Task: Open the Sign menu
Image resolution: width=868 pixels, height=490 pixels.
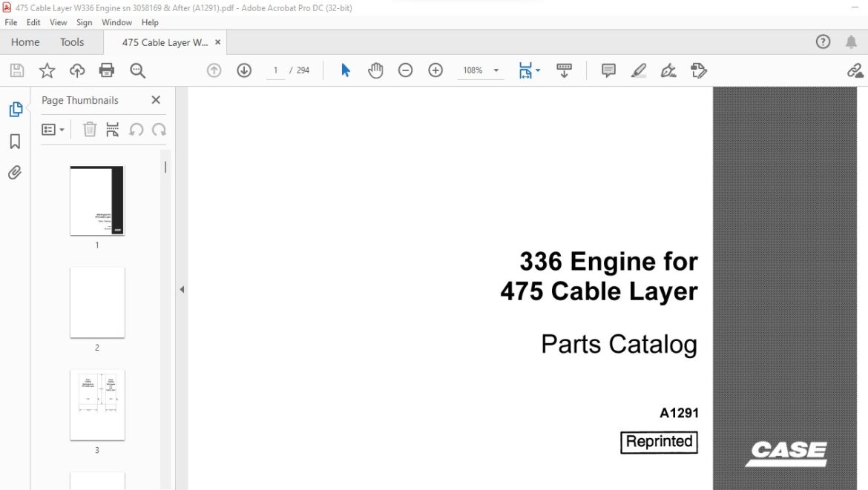Action: tap(84, 22)
